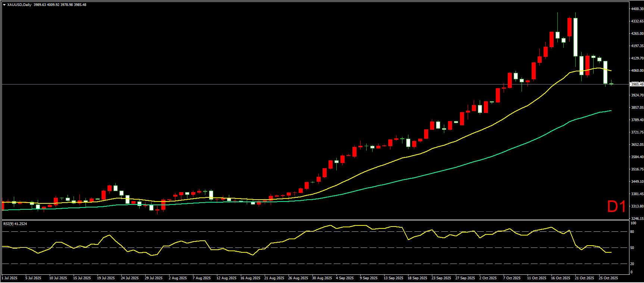Click the horizontal current price line
This screenshot has height=283, width=644.
299,84
